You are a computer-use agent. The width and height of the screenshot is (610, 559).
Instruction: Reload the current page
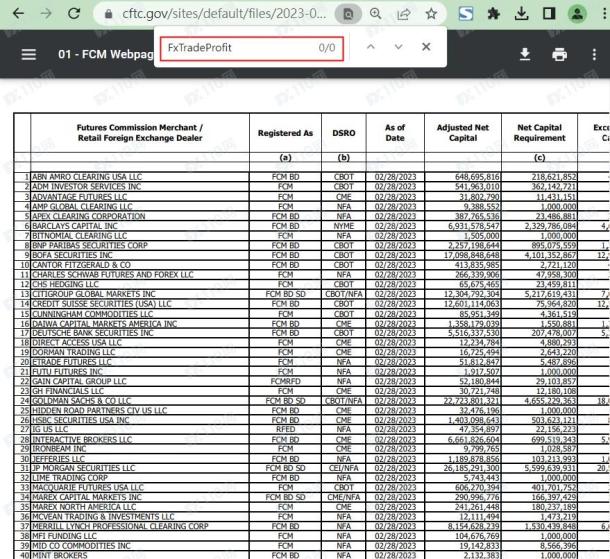tap(74, 14)
